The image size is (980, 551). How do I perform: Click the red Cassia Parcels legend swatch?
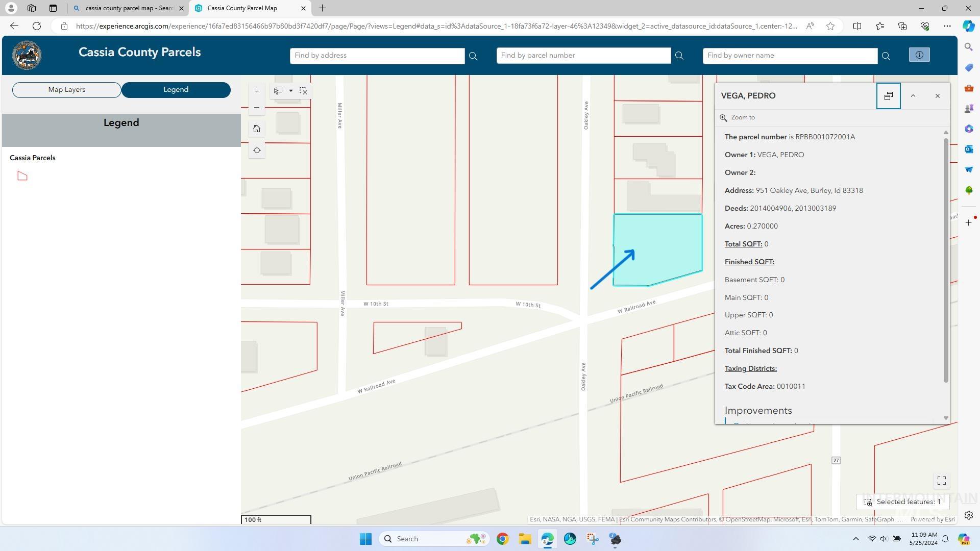22,175
